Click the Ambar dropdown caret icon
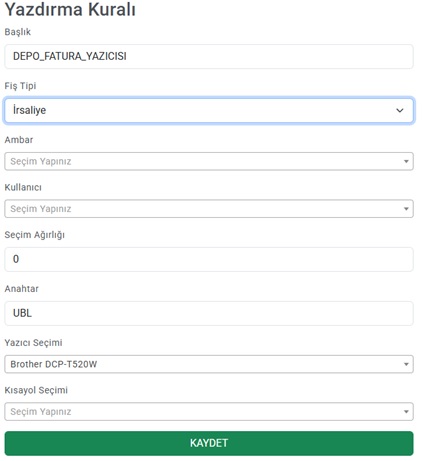 tap(406, 161)
